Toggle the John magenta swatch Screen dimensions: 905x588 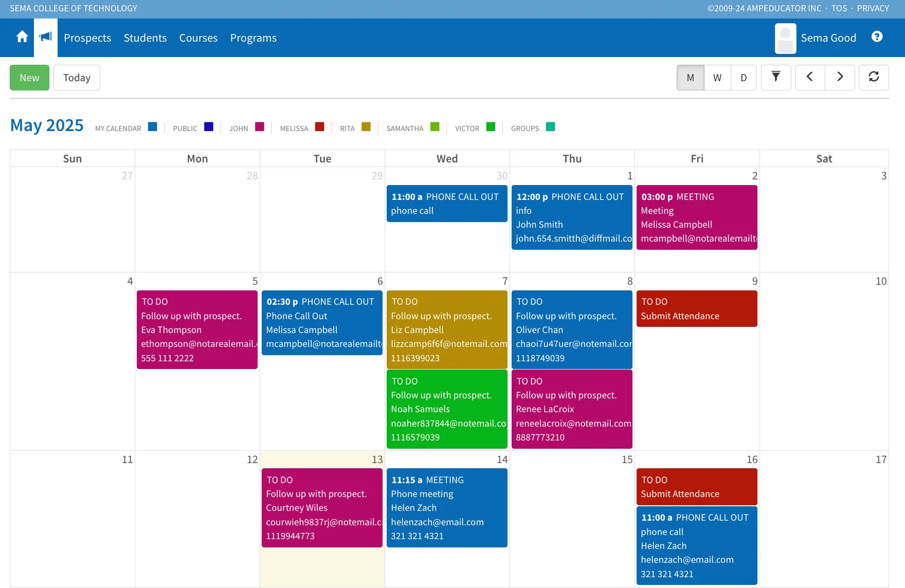(x=260, y=127)
